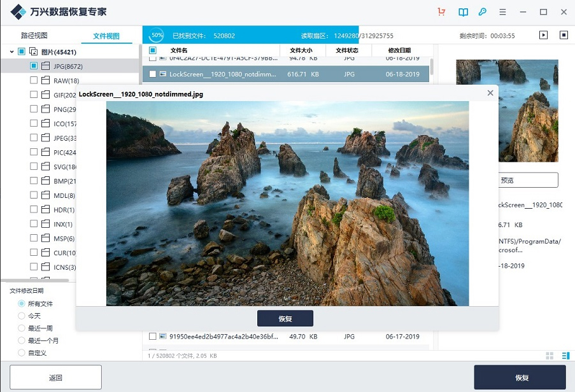Viewport: 575px width, 392px height.
Task: Close the LockScreen image preview dialog
Action: pyautogui.click(x=490, y=93)
